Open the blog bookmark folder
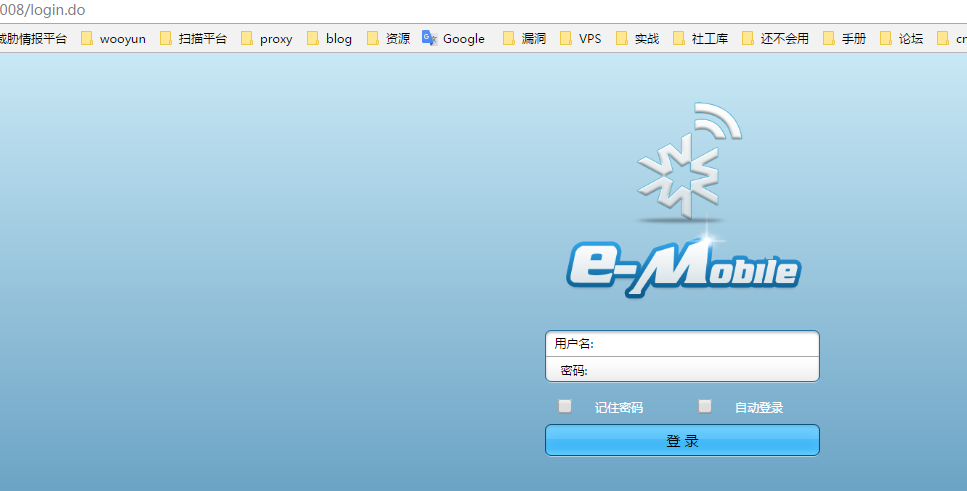 point(329,39)
